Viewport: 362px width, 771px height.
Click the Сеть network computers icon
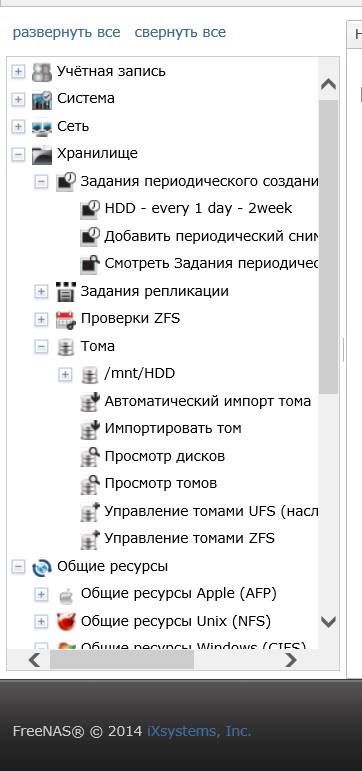coord(41,127)
